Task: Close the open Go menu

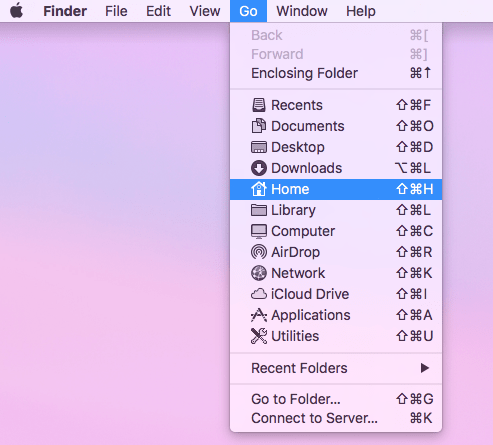Action: [x=248, y=11]
